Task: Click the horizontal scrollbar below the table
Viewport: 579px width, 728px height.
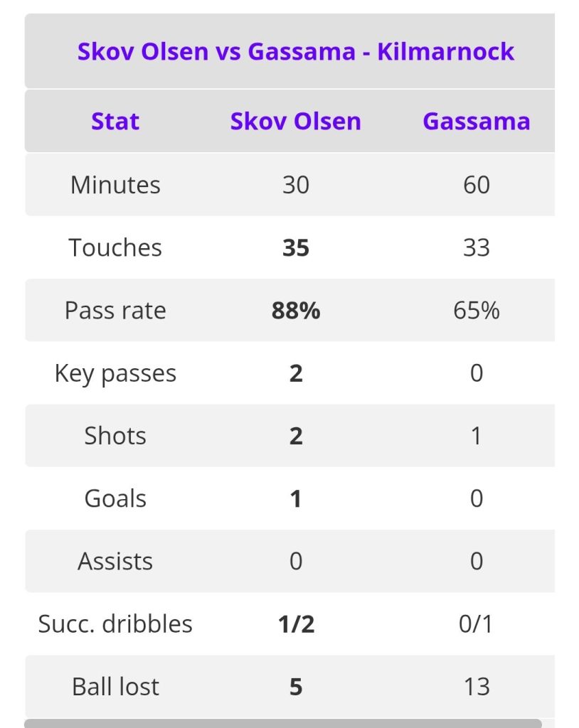Action: pyautogui.click(x=283, y=723)
